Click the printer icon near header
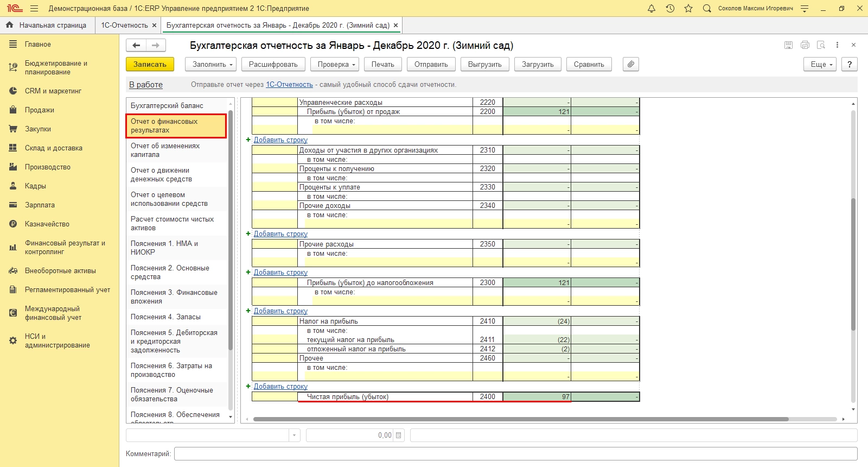868x467 pixels. tap(805, 45)
